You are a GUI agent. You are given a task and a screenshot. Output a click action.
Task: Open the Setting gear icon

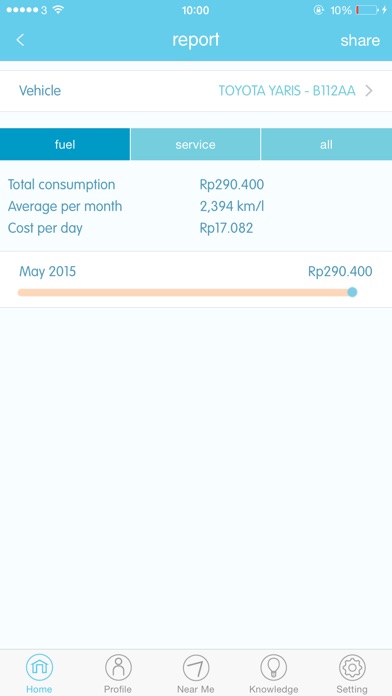(352, 667)
